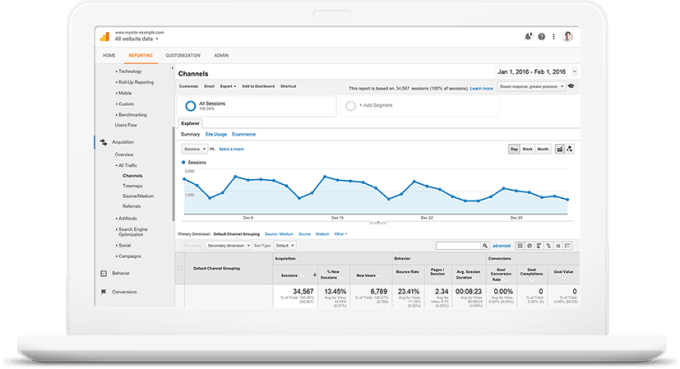Open Referrals in the sidebar
The image size is (680, 369).
click(x=131, y=206)
